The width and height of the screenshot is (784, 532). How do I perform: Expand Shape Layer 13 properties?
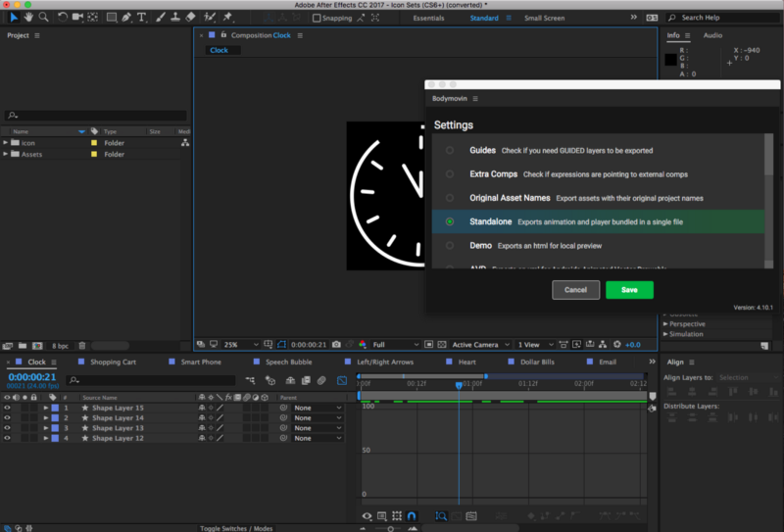45,428
